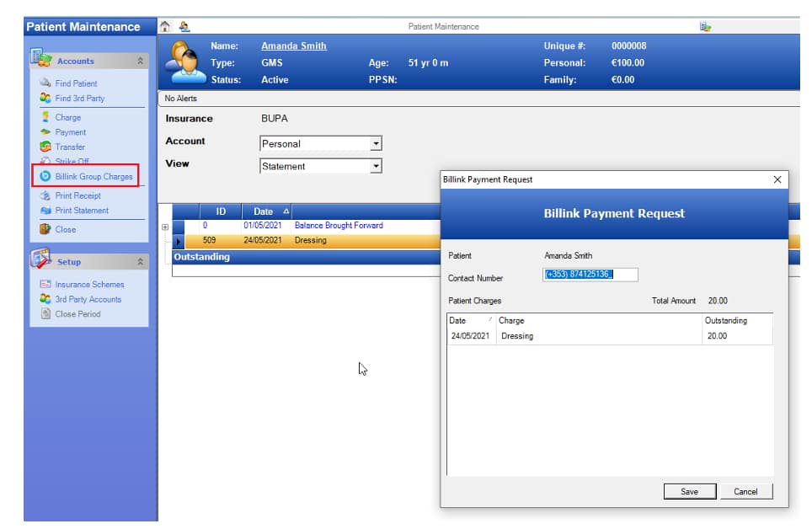Image resolution: width=812 pixels, height=529 pixels.
Task: Select Print Statement option
Action: pos(82,211)
